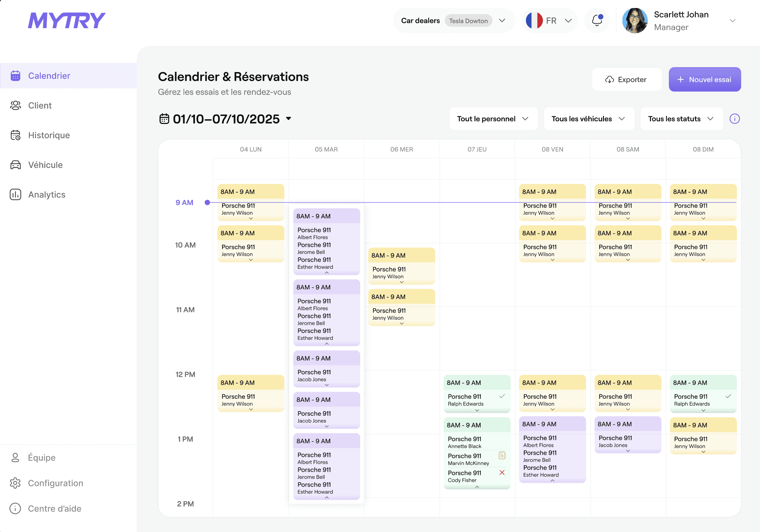Click the MYTRY logo

[67, 21]
